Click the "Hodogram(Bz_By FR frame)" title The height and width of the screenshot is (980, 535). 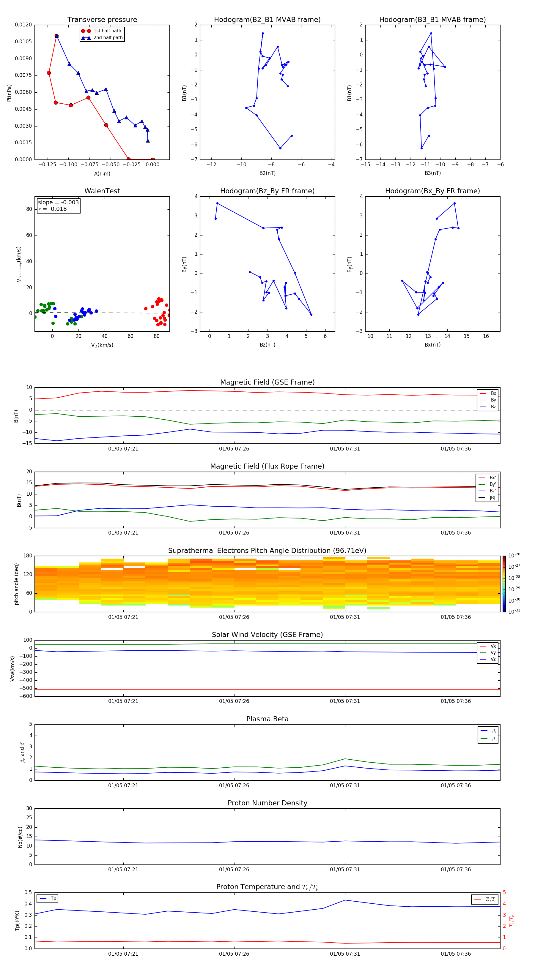point(267,191)
